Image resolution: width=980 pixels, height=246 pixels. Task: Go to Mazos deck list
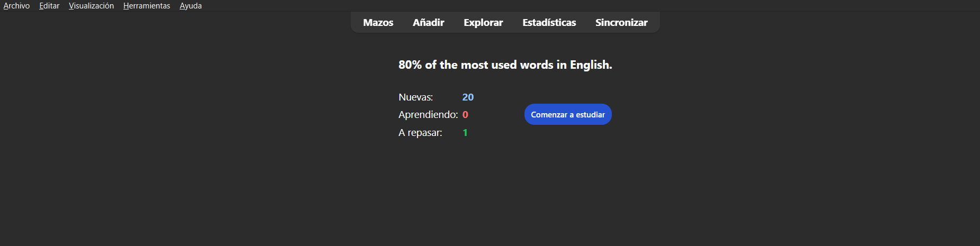click(378, 23)
